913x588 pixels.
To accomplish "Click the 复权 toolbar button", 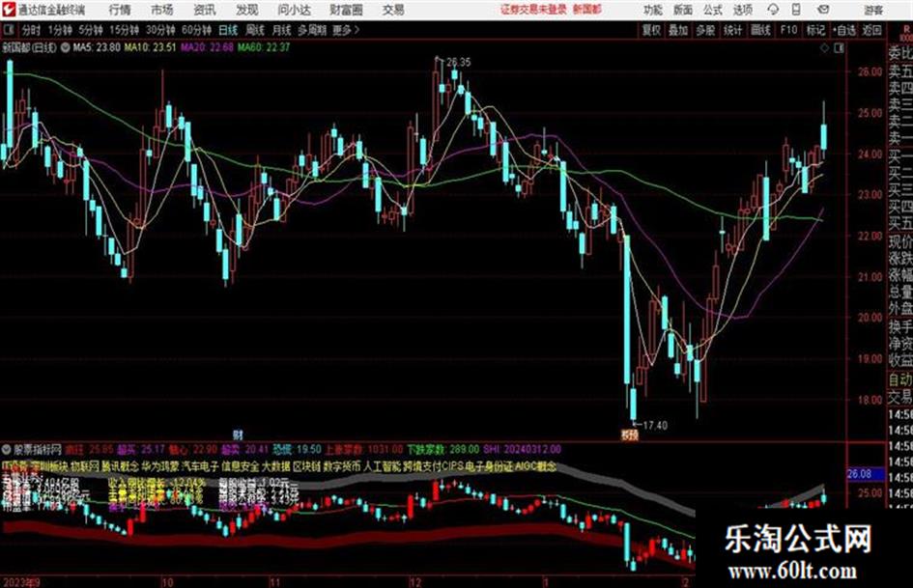I will (x=651, y=30).
